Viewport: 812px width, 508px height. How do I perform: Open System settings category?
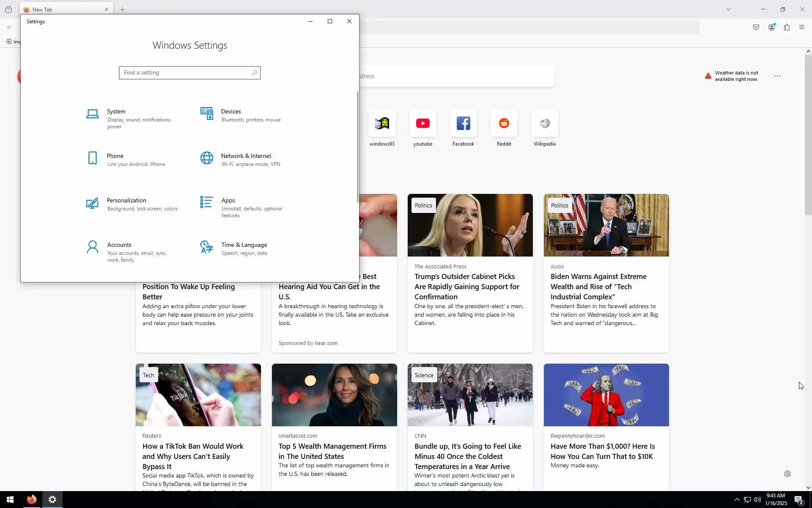116,112
